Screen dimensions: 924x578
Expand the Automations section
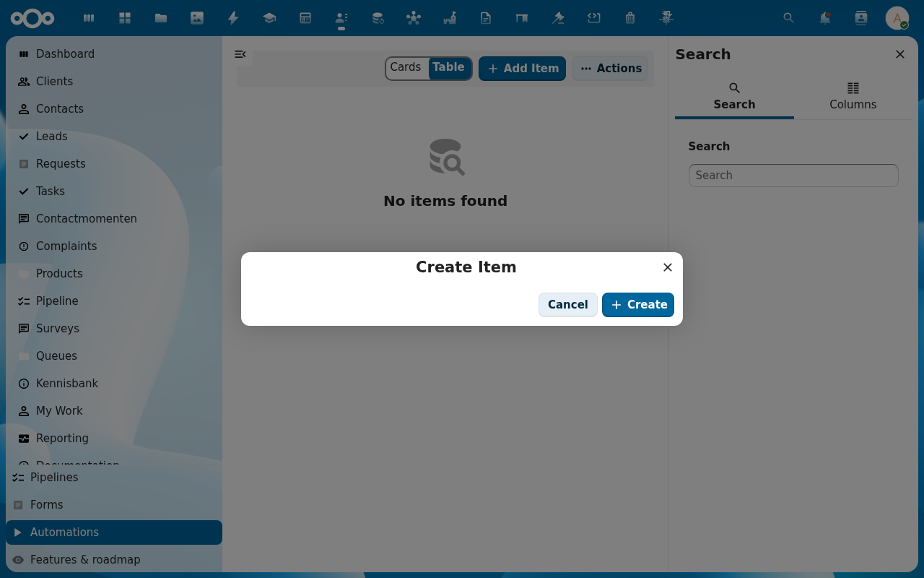coord(114,532)
